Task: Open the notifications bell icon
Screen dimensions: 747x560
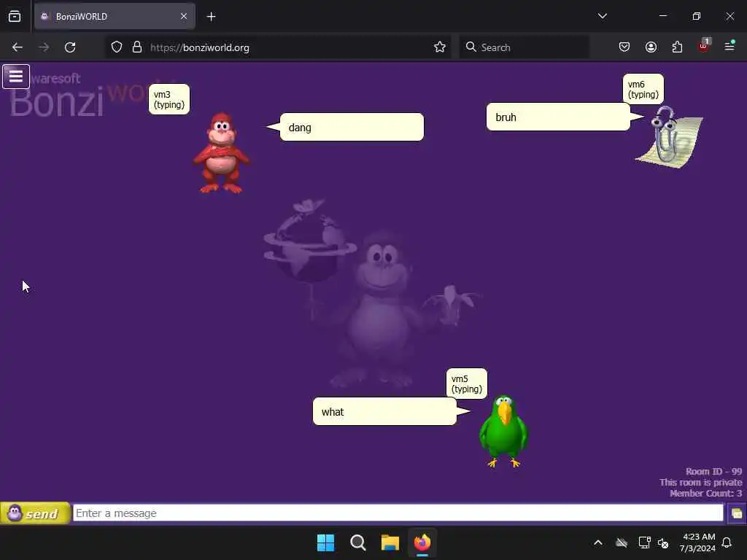Action: 727,542
